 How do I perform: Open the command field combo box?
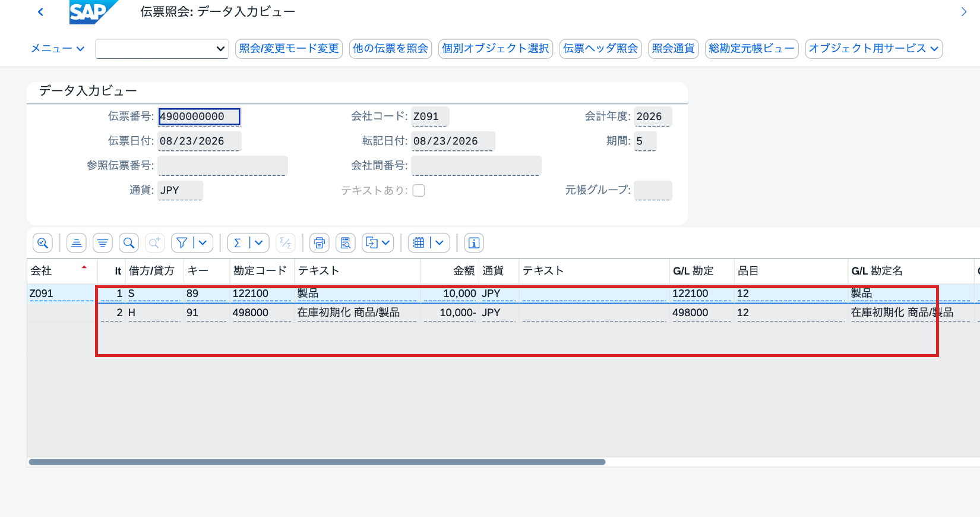[162, 49]
